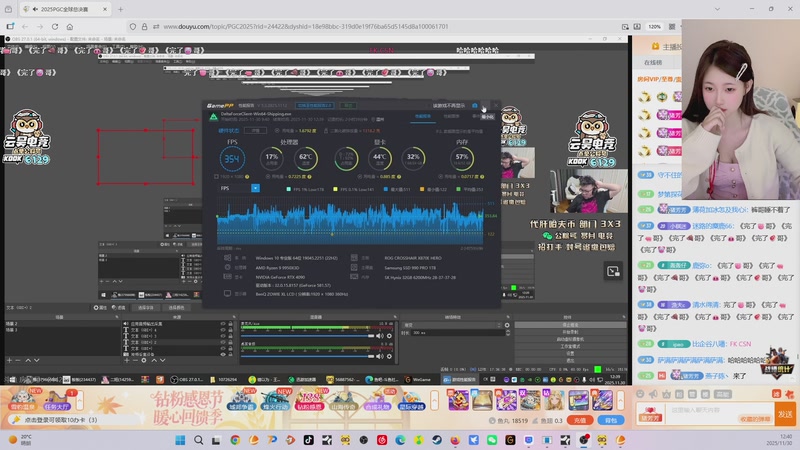The image size is (800, 450).
Task: Toggle visibility of 文本 (GDI+) 2 source
Action: tap(222, 342)
